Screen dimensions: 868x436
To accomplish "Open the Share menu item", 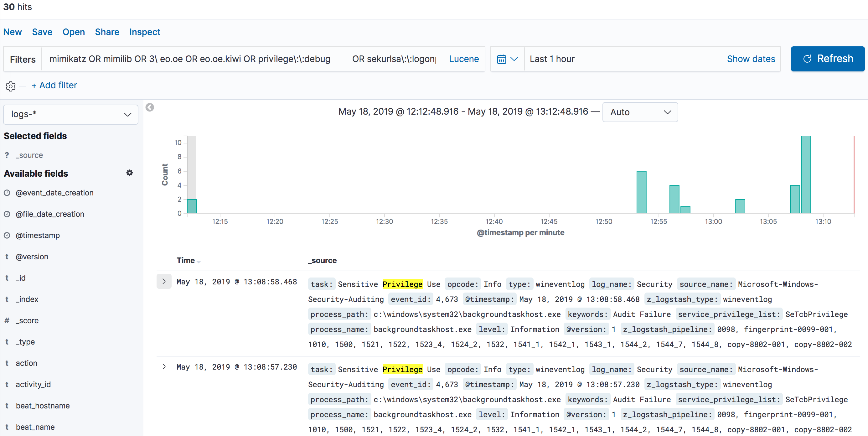I will click(x=107, y=32).
